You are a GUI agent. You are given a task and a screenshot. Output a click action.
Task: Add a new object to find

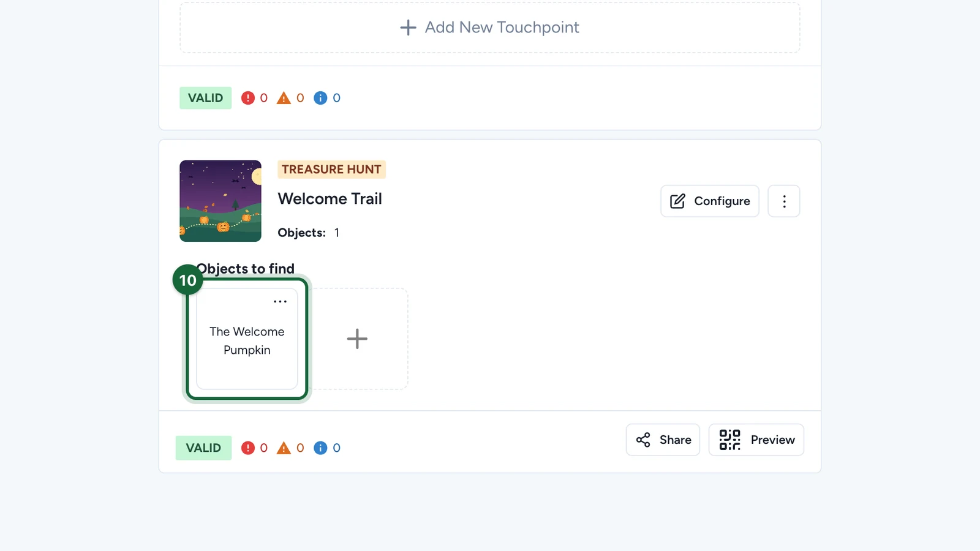[x=357, y=339]
